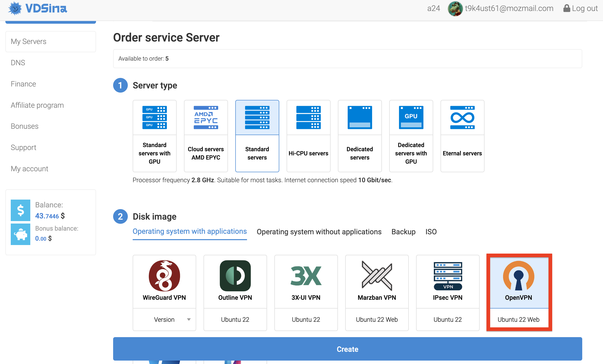Click the WireGuard VPN label
The image size is (603, 364).
(x=164, y=298)
